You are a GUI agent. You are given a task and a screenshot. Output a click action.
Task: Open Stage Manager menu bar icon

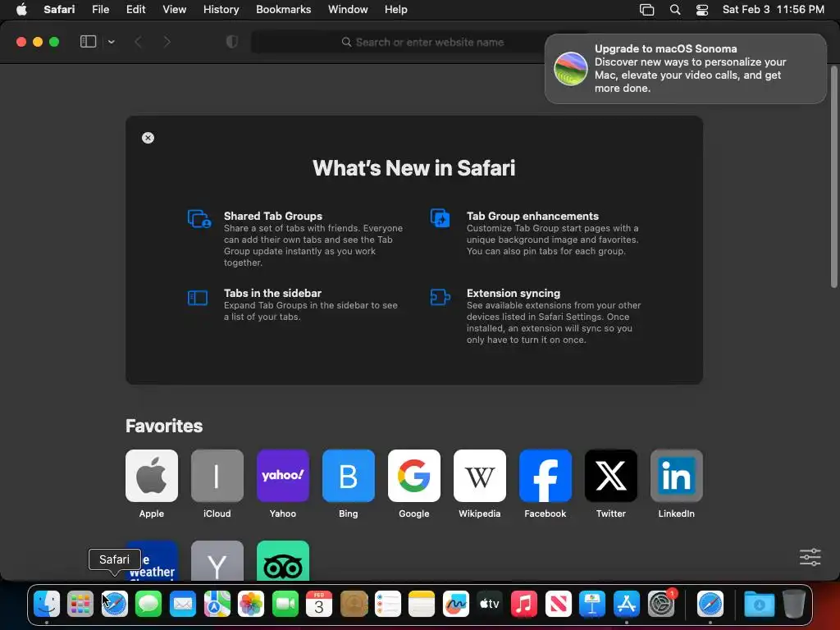(646, 9)
